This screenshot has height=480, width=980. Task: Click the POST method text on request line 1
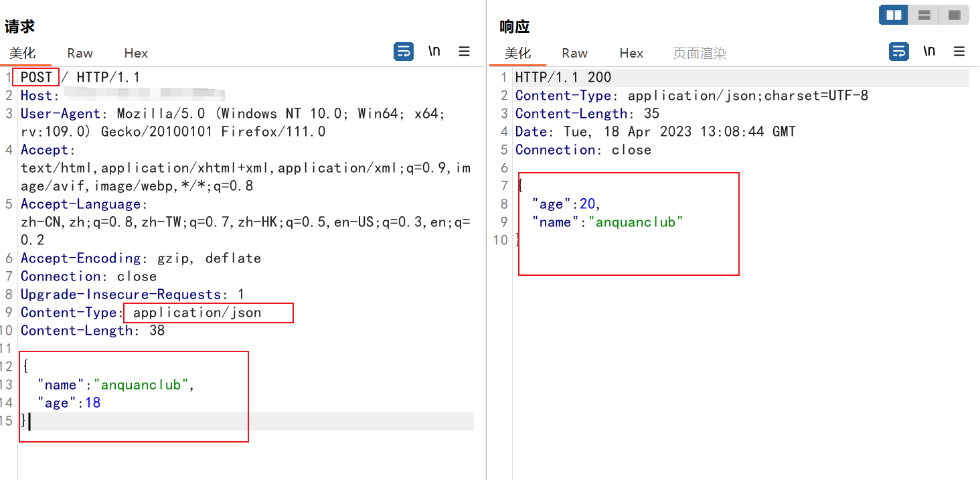tap(35, 77)
